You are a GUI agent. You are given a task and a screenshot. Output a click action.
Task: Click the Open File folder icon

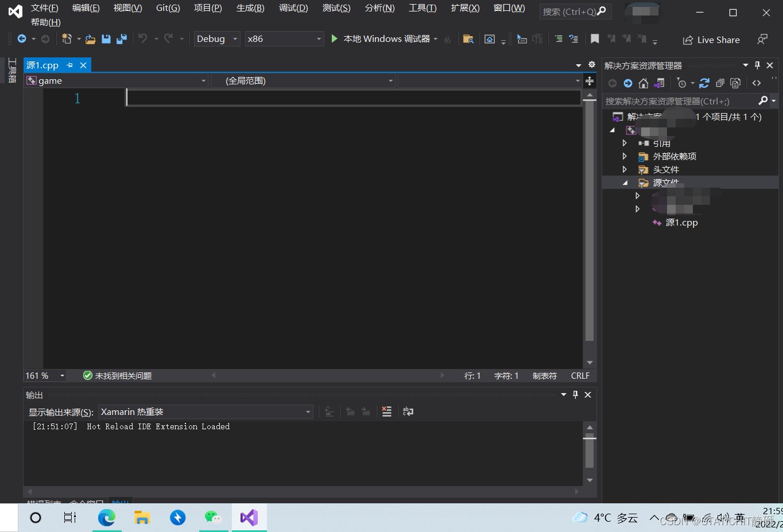tap(90, 39)
